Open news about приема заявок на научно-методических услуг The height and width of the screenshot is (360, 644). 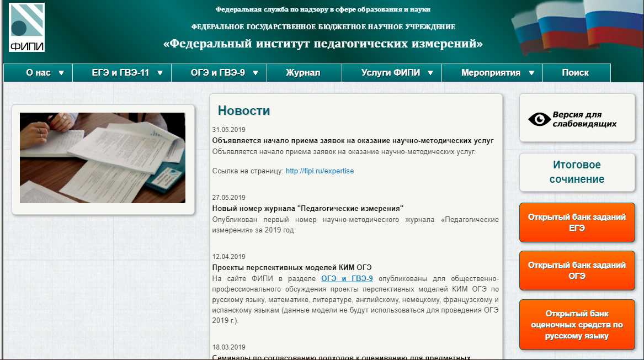(353, 141)
